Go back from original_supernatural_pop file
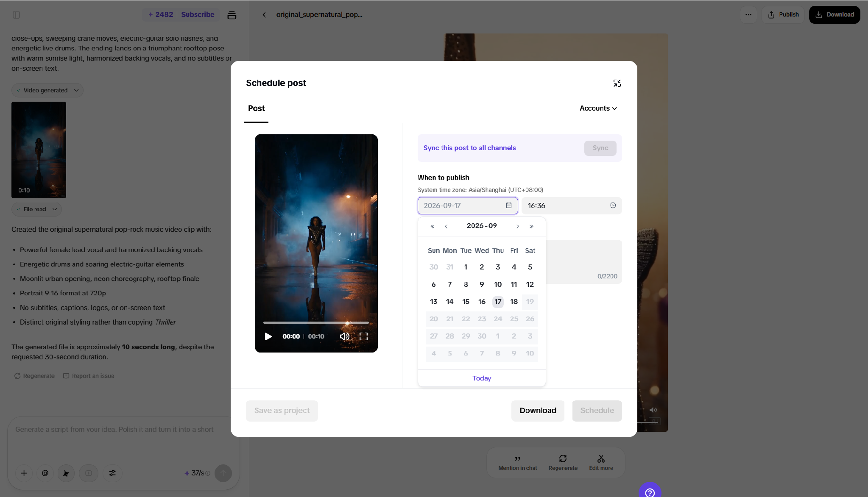The width and height of the screenshot is (868, 497). 264,14
